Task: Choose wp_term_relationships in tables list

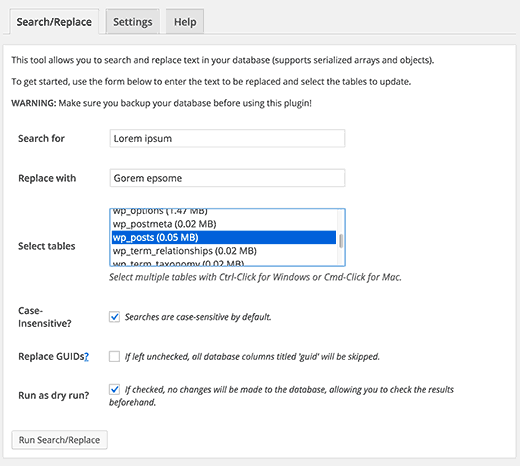Action: (x=224, y=251)
